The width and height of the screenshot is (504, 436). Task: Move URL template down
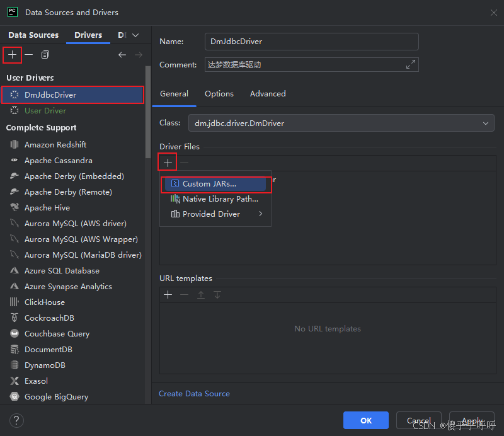[217, 294]
